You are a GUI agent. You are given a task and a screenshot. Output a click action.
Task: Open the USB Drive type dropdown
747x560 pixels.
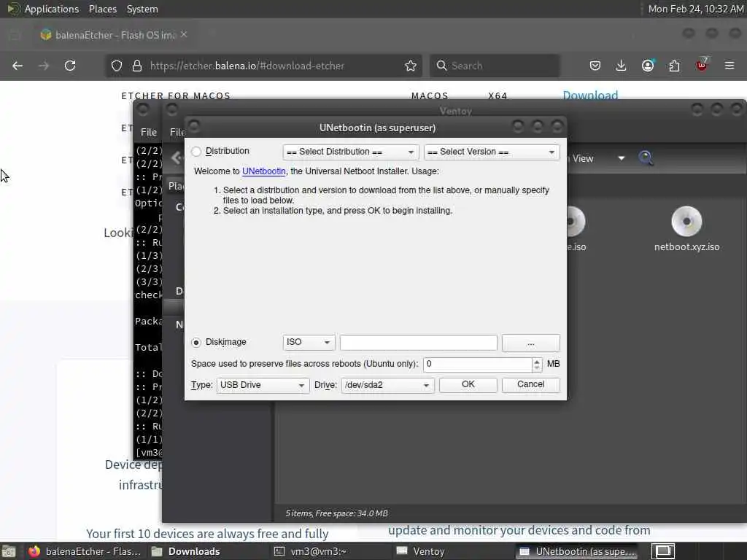pos(263,385)
